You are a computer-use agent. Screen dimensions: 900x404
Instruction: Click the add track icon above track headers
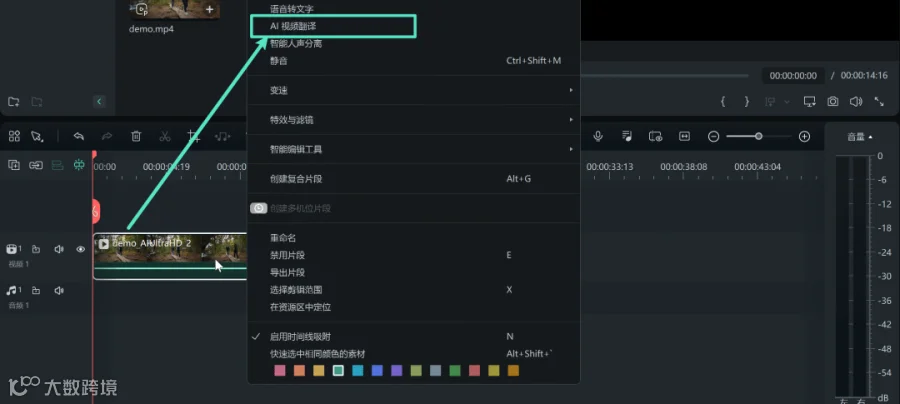(14, 165)
